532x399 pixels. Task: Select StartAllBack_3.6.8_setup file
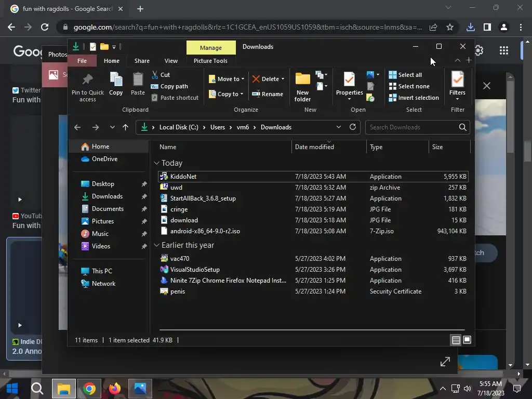pyautogui.click(x=313, y=198)
